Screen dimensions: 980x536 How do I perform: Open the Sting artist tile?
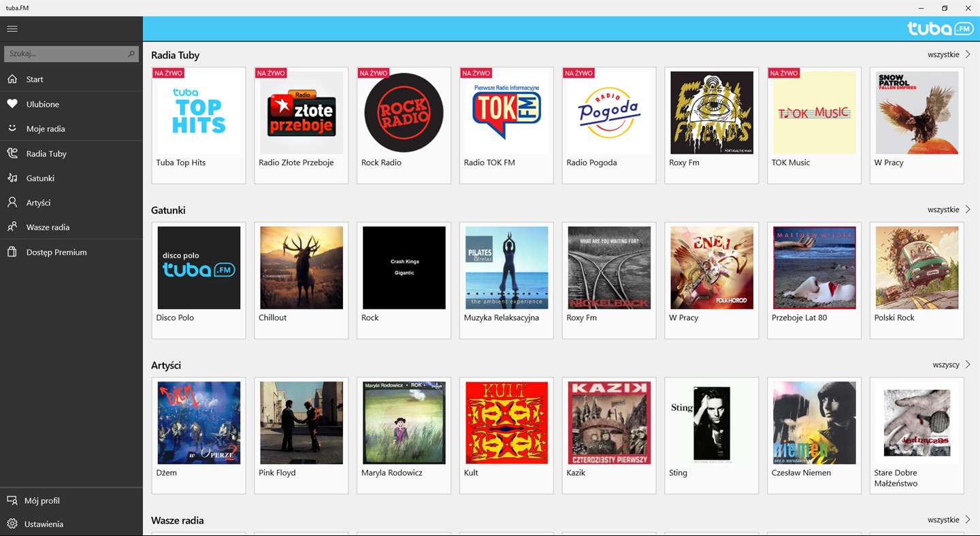[x=712, y=435]
